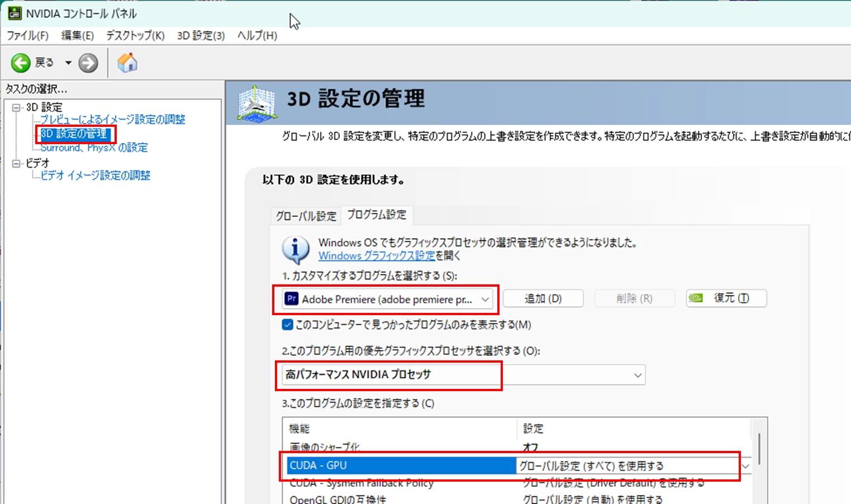The image size is (851, 504).
Task: Click the 復元 (T) button
Action: coord(726,298)
